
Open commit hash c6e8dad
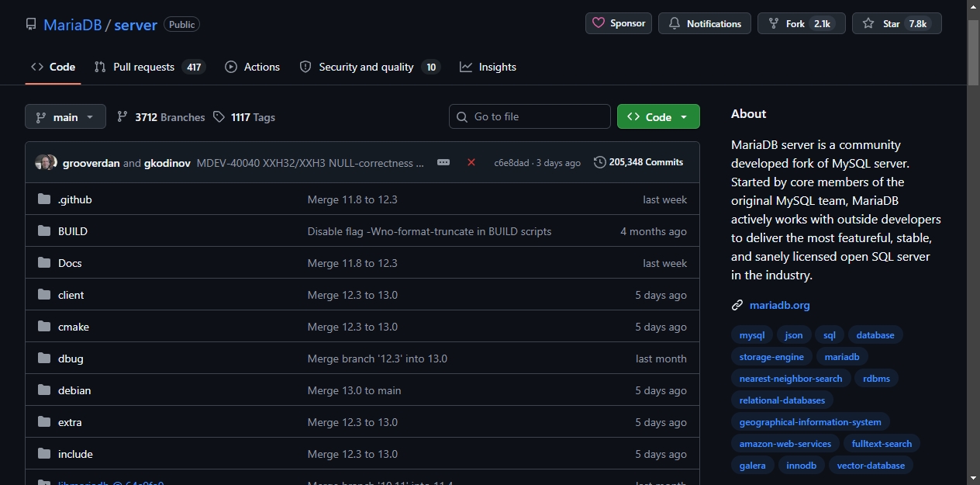pyautogui.click(x=512, y=163)
